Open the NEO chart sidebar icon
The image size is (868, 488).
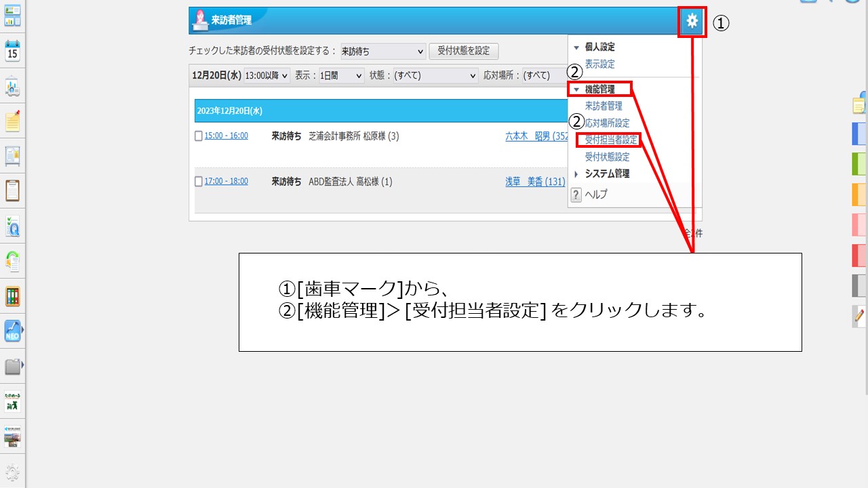coord(12,331)
